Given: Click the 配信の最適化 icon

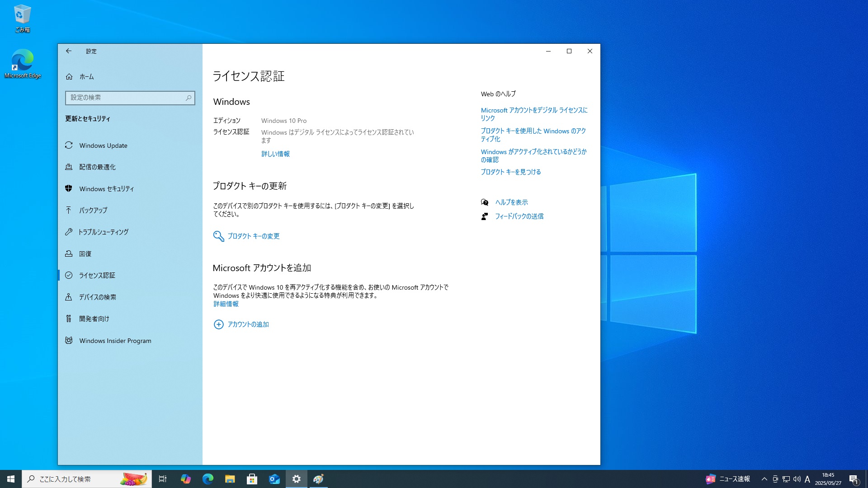Looking at the screenshot, I should [69, 167].
